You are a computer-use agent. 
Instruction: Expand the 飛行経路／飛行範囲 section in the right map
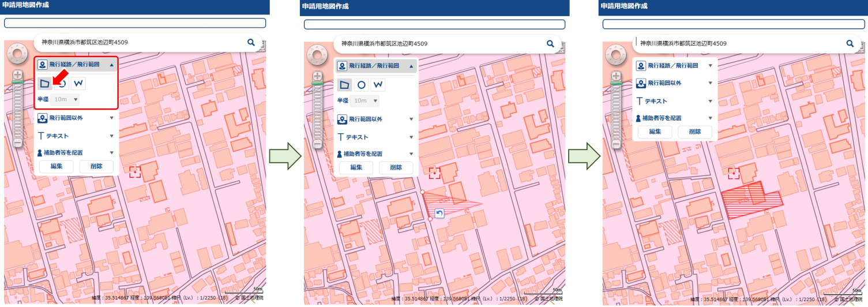coord(710,66)
